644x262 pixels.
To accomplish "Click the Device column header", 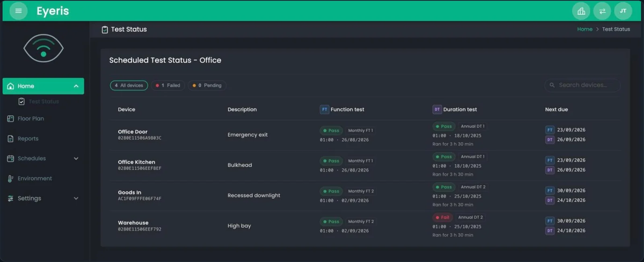I will (126, 109).
